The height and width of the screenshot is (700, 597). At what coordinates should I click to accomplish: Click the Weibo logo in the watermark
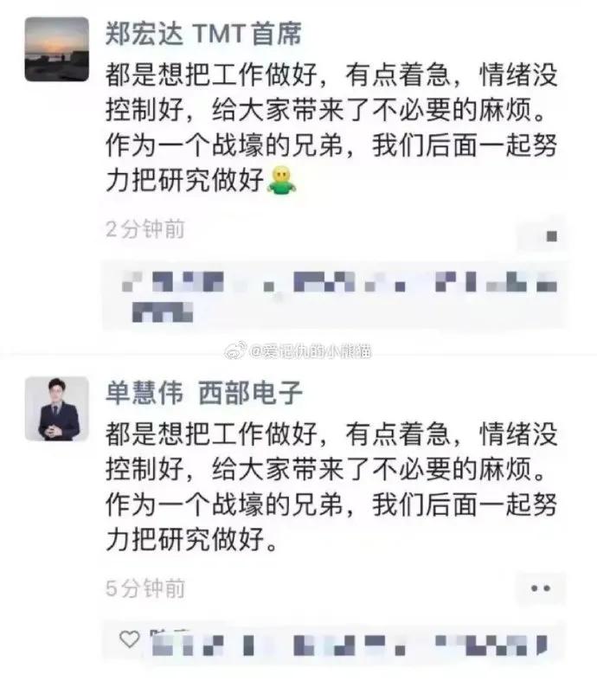click(235, 351)
